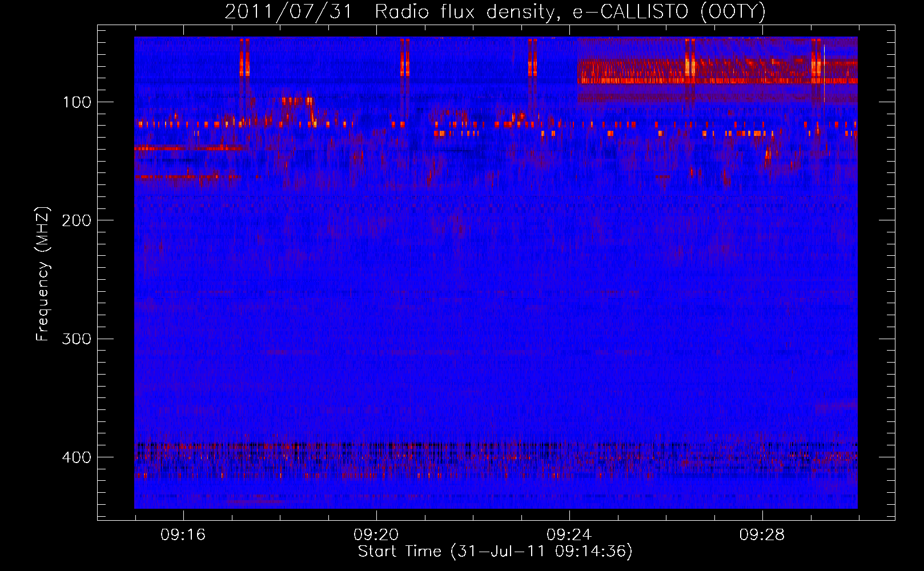Click the plot title 'Radio flux density, e-CALLISTO (OOTY)'

(x=570, y=12)
